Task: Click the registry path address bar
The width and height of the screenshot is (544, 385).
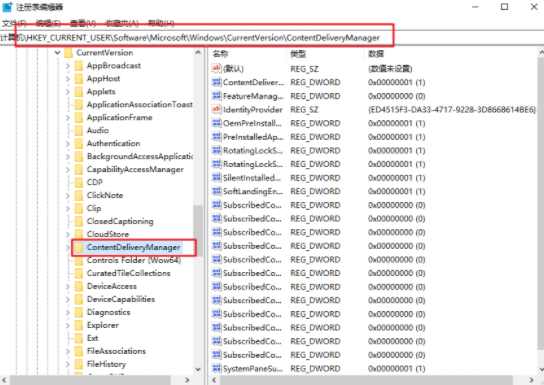Action: 272,37
